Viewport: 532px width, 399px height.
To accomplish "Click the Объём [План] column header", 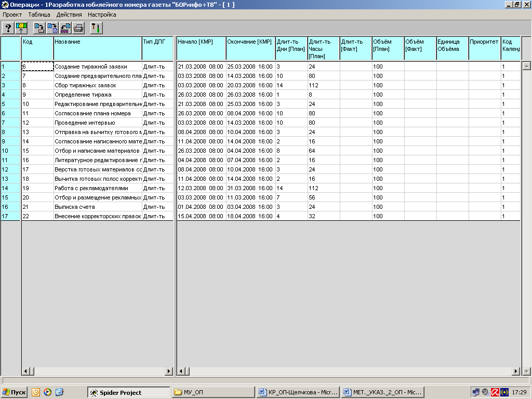I will 388,48.
